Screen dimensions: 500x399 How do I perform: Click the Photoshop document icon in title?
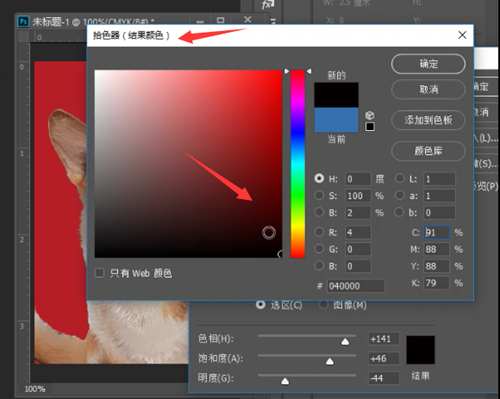pyautogui.click(x=23, y=22)
